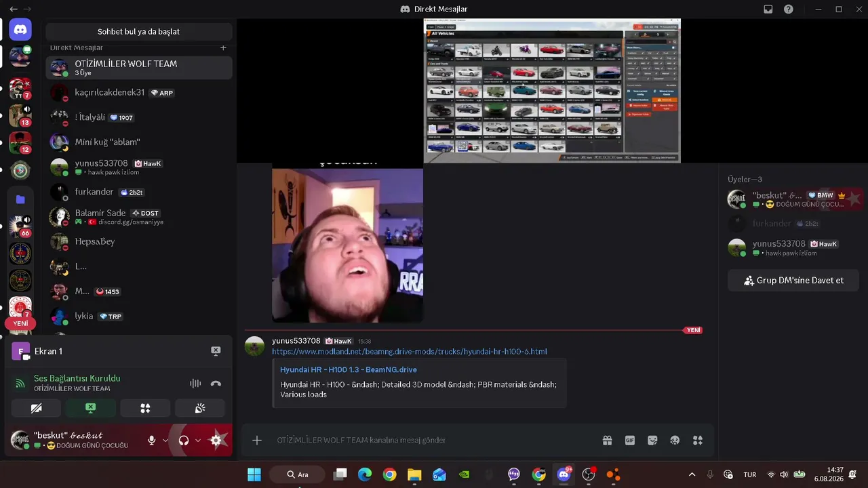Toggle camera on or off
The height and width of the screenshot is (488, 868).
coord(37,408)
